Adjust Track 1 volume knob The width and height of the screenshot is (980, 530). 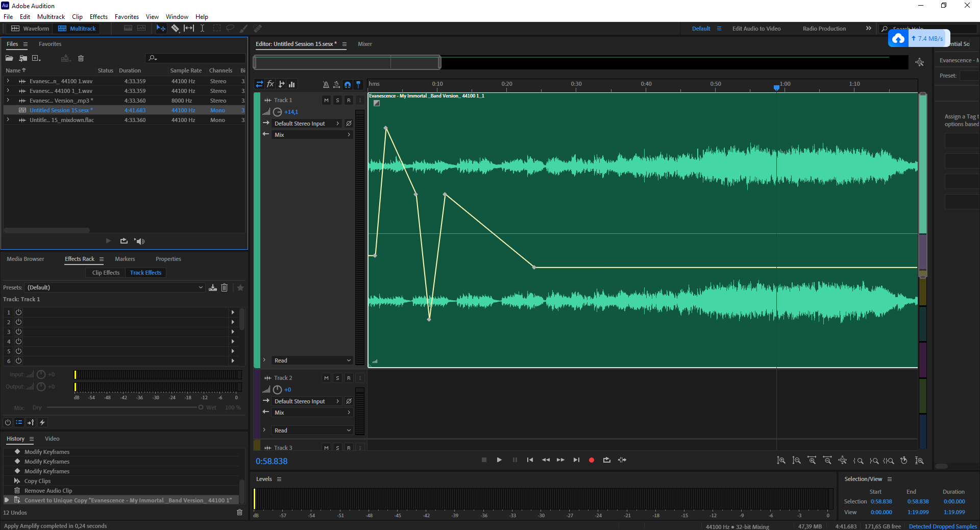(x=278, y=112)
